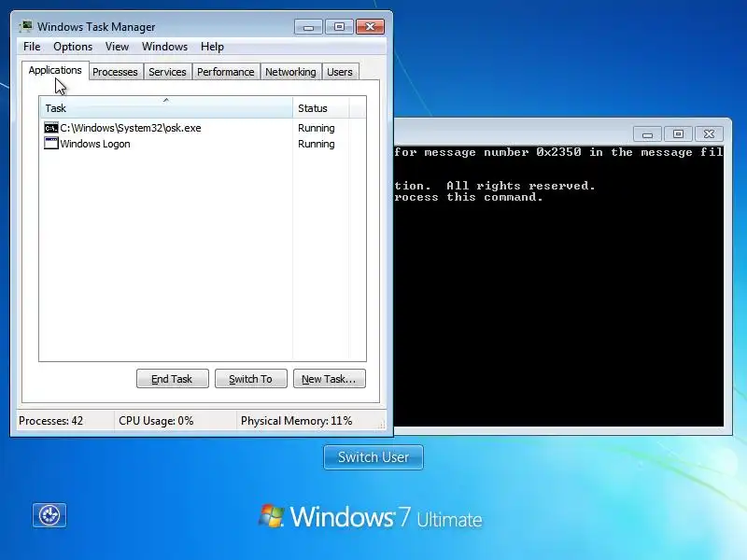Click the osk.exe command prompt icon
The image size is (747, 560).
tap(51, 128)
